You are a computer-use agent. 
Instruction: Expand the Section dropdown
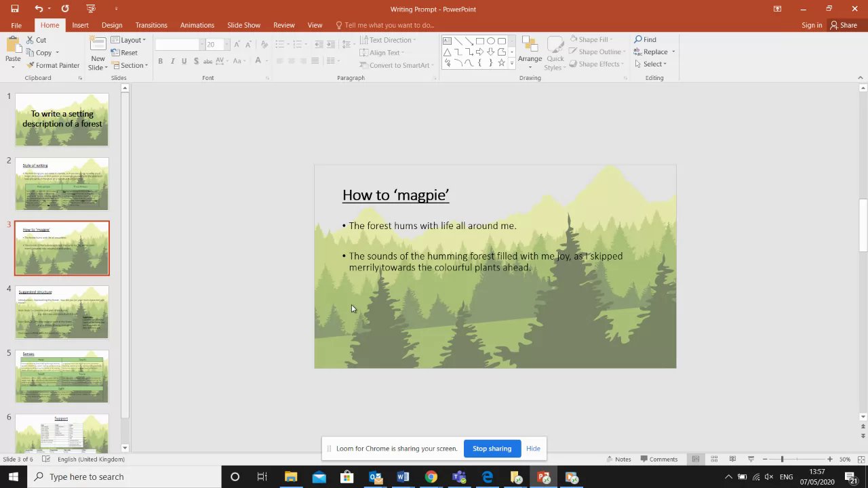click(x=130, y=66)
